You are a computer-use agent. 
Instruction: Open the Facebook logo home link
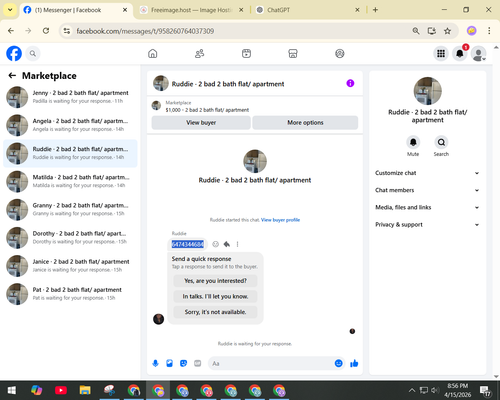pyautogui.click(x=14, y=53)
